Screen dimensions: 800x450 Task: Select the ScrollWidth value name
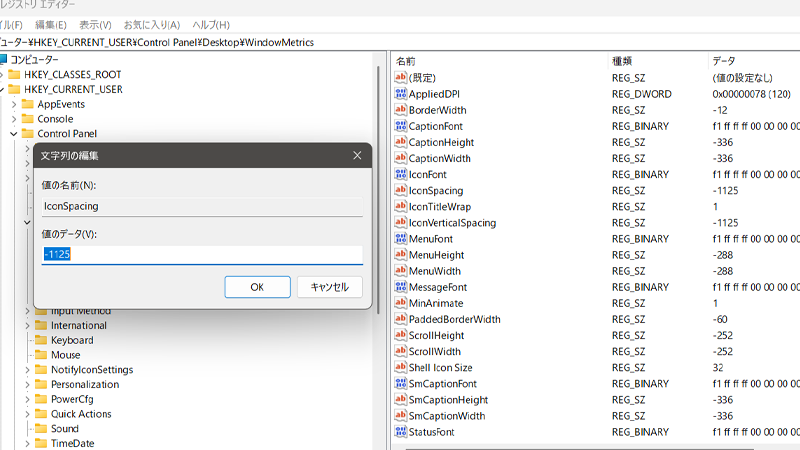pyautogui.click(x=435, y=352)
